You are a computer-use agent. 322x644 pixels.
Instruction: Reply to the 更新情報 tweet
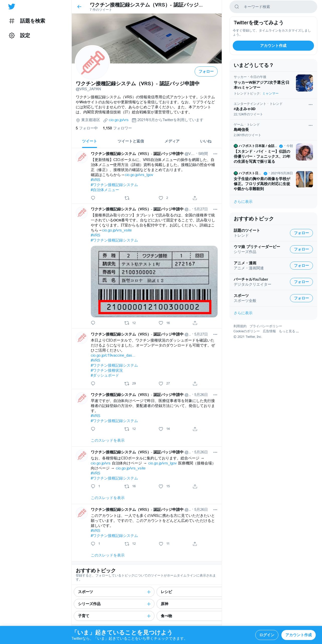click(93, 198)
